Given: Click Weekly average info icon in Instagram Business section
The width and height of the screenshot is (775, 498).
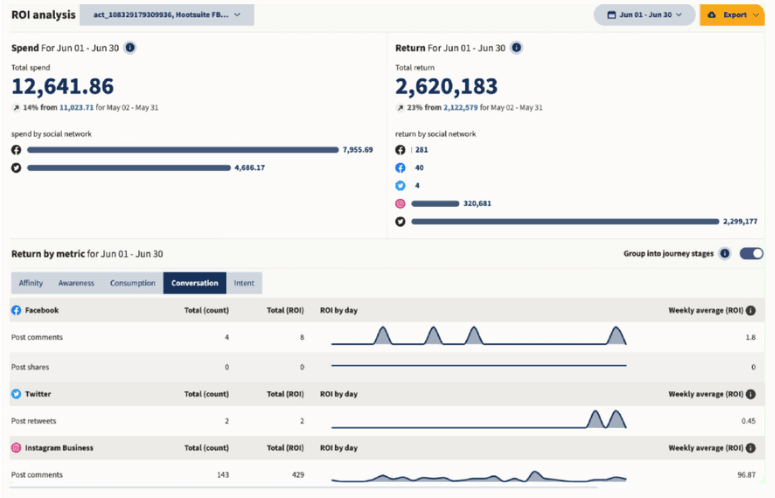Looking at the screenshot, I should click(750, 448).
